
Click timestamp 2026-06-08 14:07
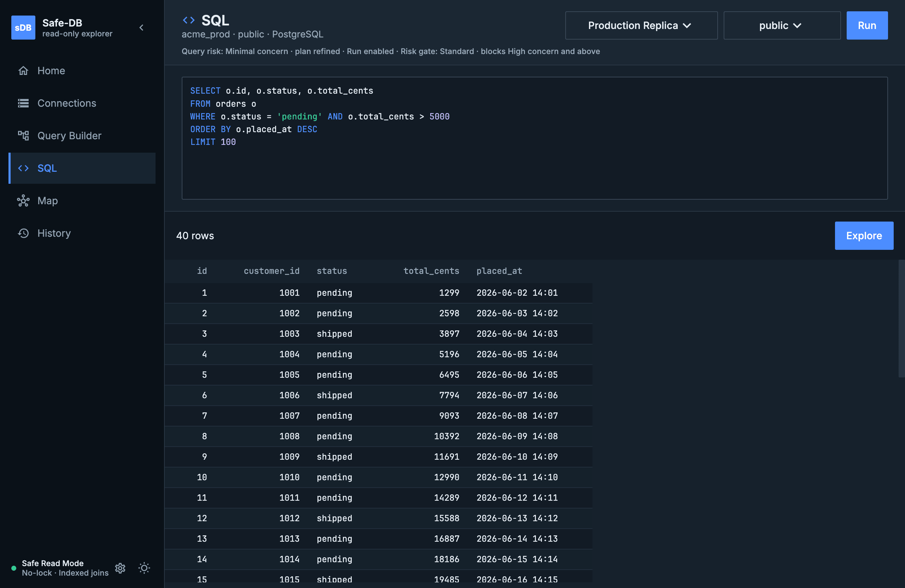[517, 416]
